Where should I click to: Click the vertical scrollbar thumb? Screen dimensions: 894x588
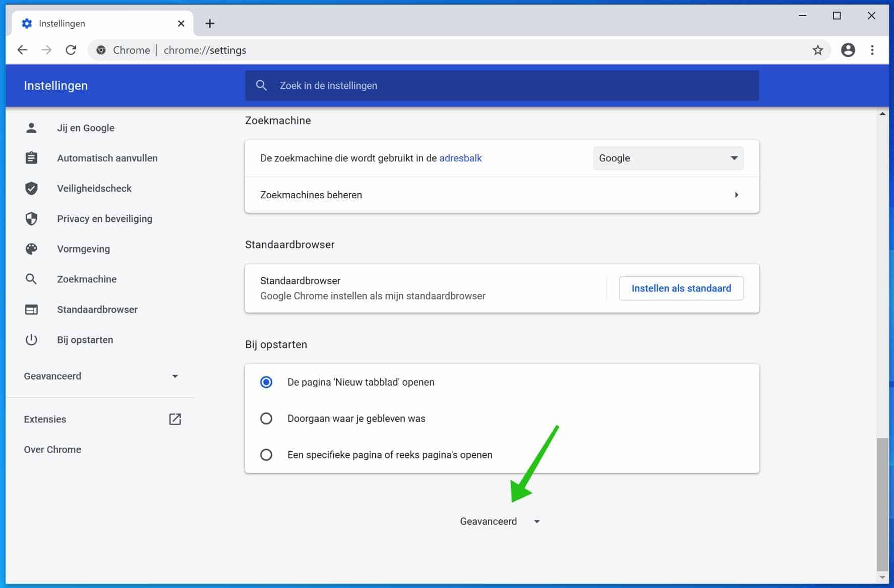point(882,503)
